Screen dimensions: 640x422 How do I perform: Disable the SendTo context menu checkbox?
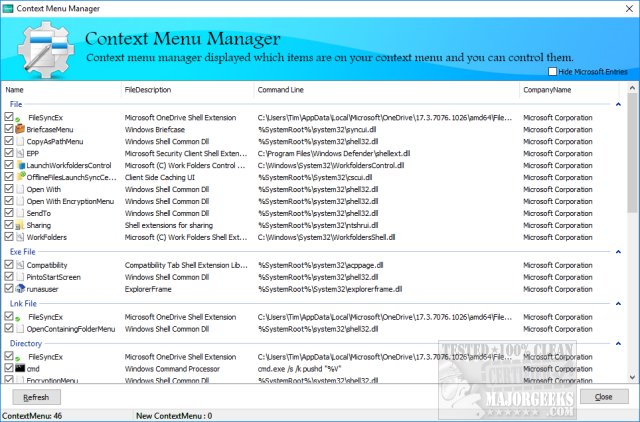(9, 213)
